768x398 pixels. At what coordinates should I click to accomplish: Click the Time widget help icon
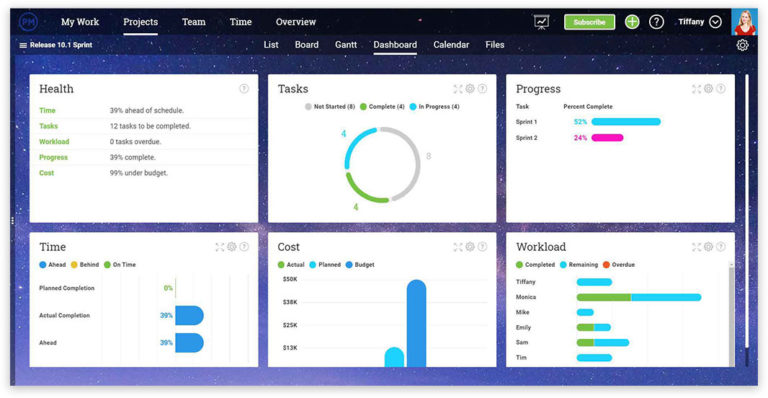[244, 247]
